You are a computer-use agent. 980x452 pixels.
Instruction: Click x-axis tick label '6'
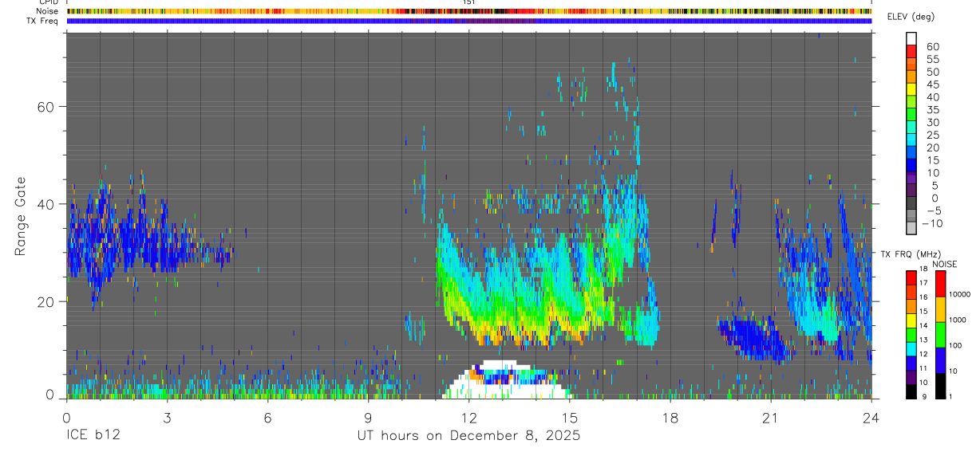[x=267, y=417]
